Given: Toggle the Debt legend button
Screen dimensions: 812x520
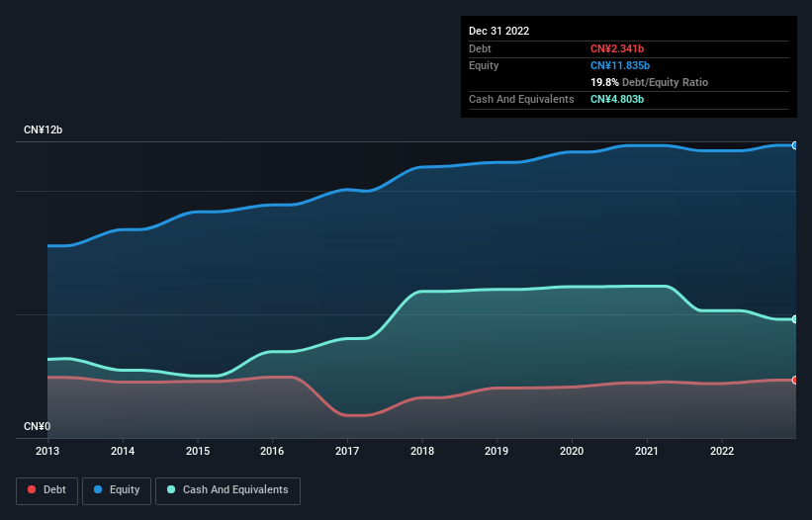Looking at the screenshot, I should pos(47,490).
